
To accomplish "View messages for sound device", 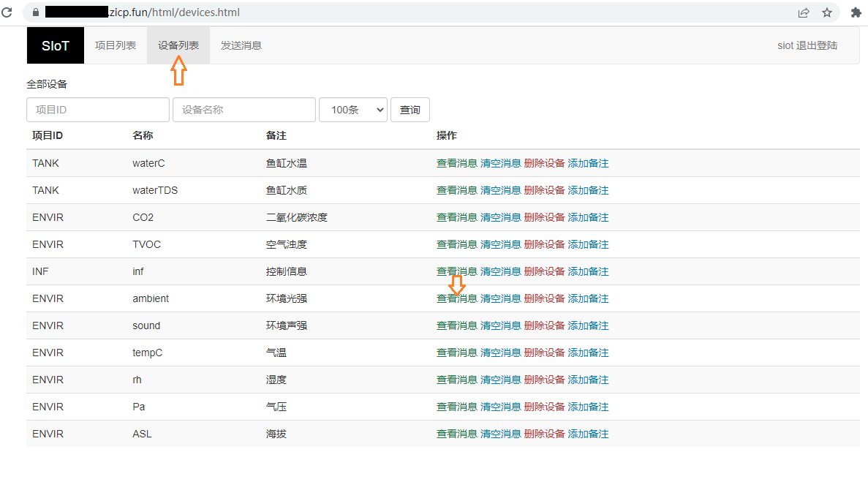I will (457, 326).
